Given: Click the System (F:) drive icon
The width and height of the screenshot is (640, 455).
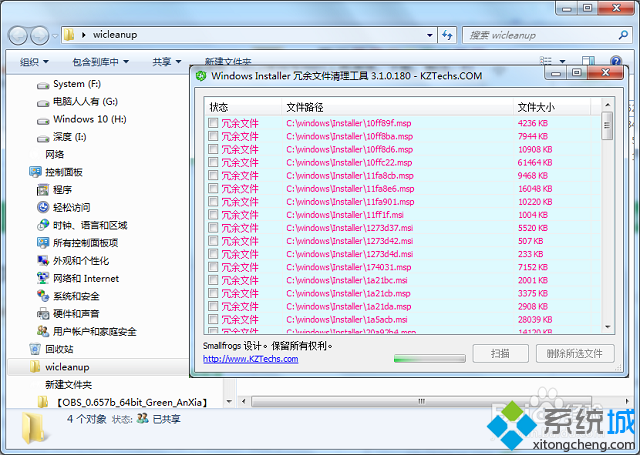Looking at the screenshot, I should pos(43,85).
